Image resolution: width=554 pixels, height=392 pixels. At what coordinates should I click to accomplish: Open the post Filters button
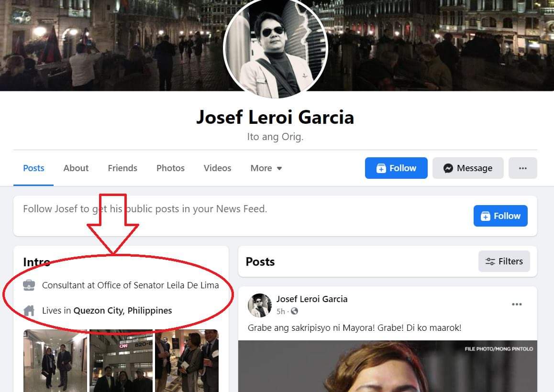(504, 261)
